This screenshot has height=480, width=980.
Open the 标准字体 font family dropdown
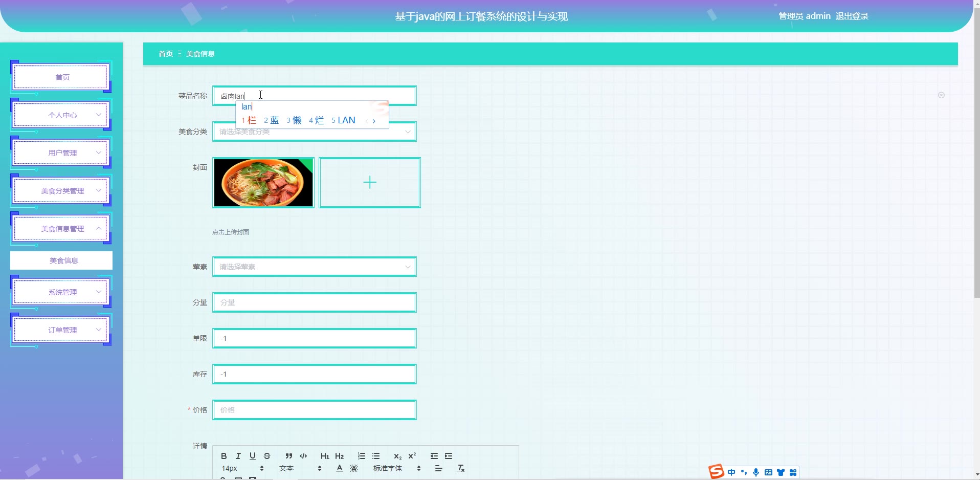tap(397, 468)
